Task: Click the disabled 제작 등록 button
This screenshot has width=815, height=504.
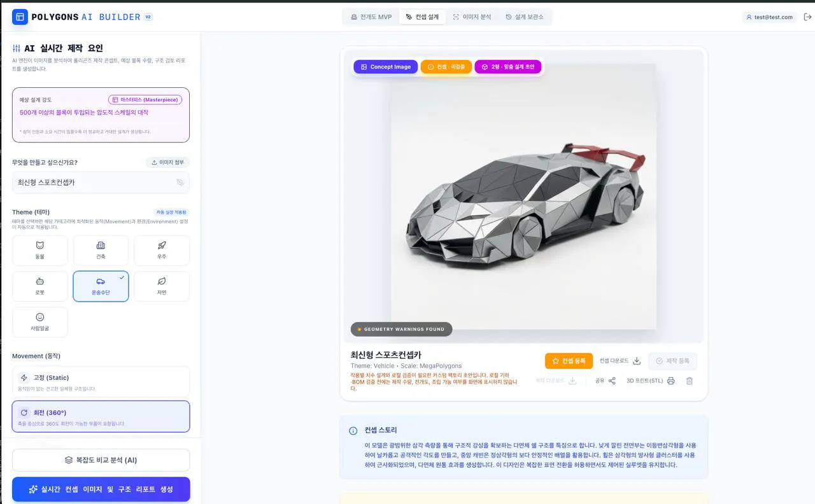Action: 672,361
